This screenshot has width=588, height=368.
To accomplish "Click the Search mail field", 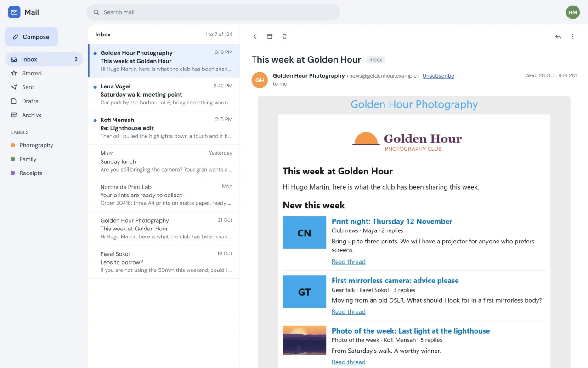I will tap(213, 12).
